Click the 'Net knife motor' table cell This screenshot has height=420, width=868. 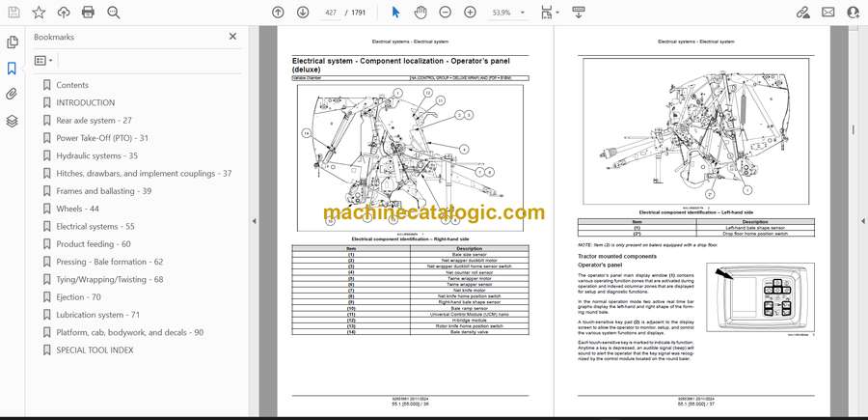tap(470, 291)
